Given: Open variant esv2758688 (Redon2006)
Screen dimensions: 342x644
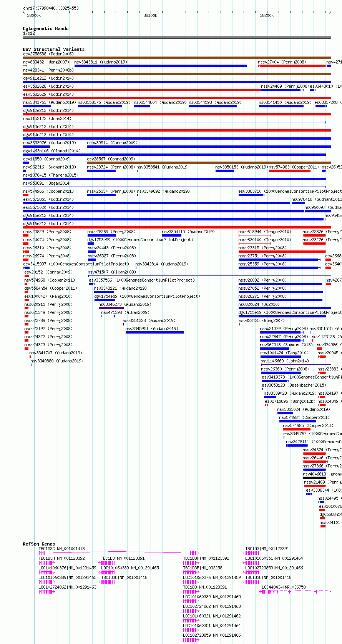Looking at the screenshot, I should pos(48,54).
